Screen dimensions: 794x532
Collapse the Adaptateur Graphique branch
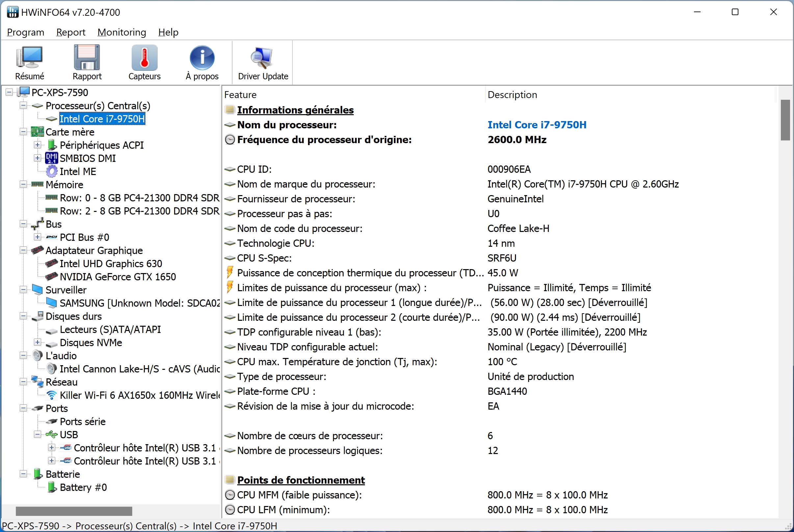(23, 250)
